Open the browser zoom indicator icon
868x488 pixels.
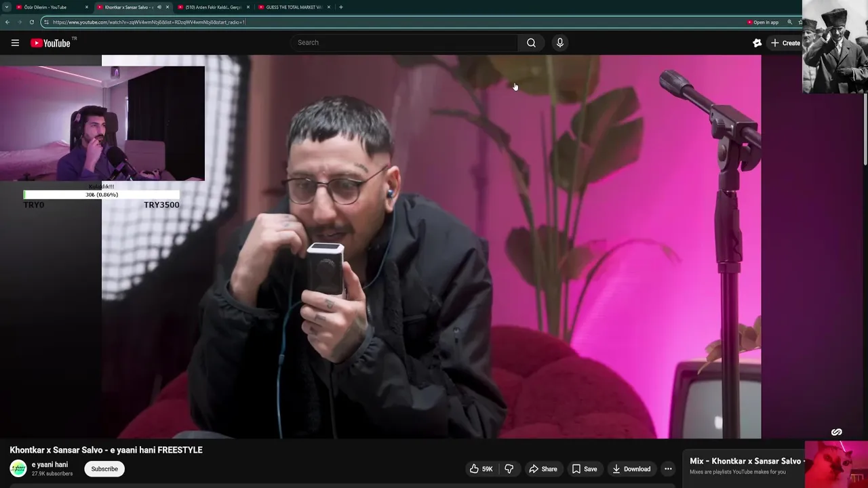789,22
